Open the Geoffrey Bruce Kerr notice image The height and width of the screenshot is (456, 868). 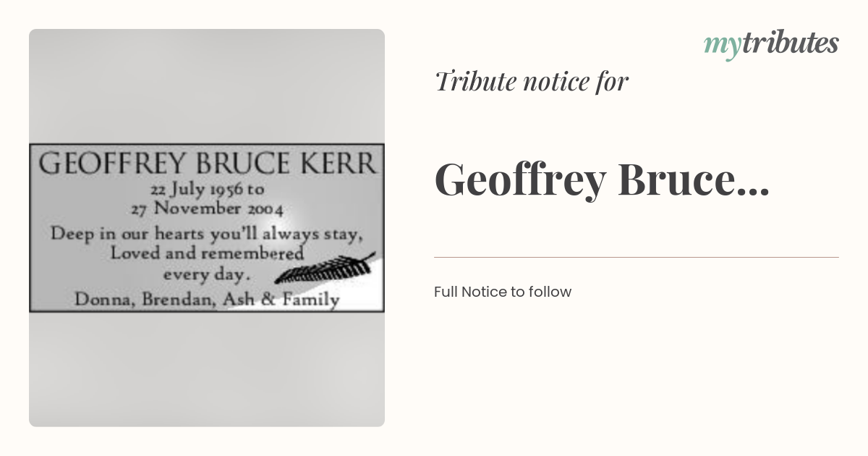(x=207, y=228)
